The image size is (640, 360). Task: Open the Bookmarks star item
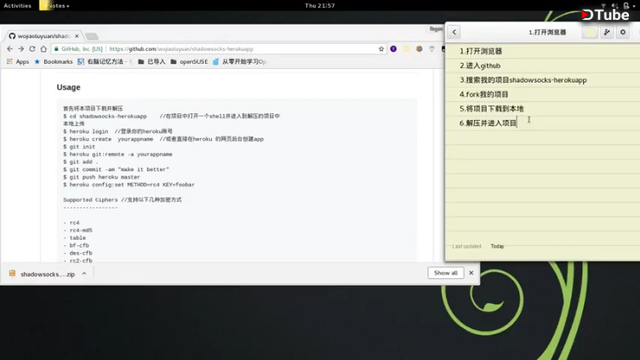point(53,62)
